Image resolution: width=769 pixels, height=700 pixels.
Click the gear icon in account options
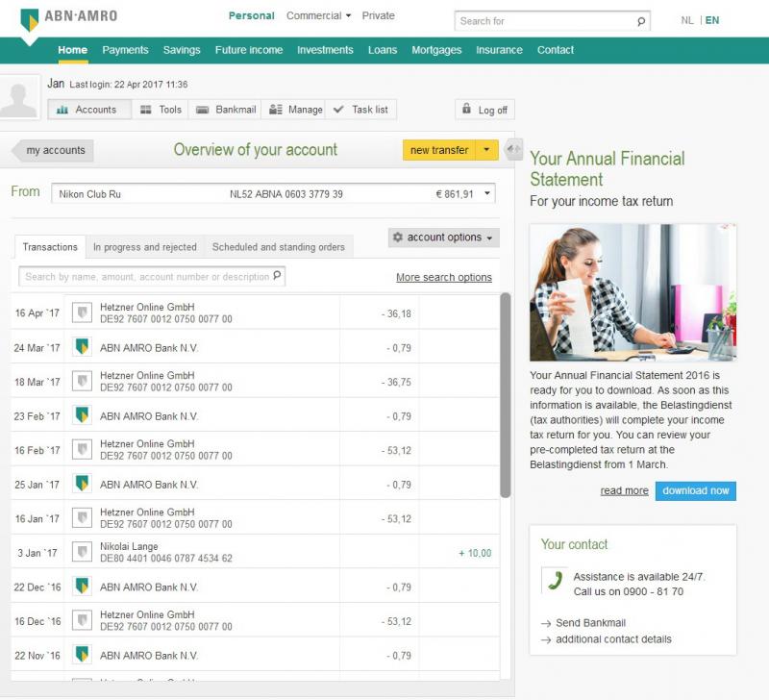[398, 237]
